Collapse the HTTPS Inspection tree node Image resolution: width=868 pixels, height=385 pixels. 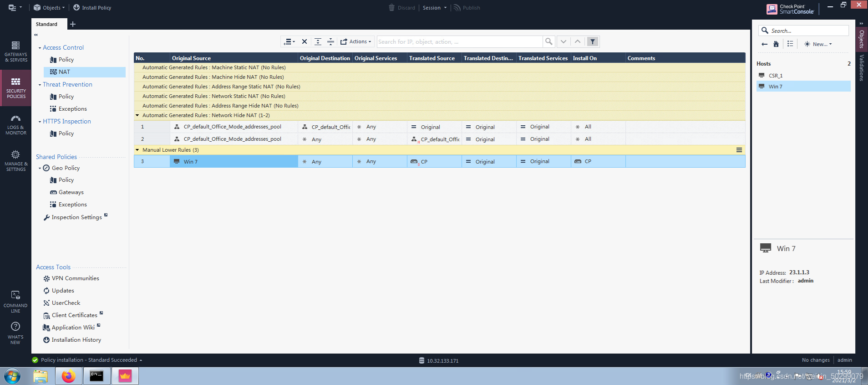40,122
